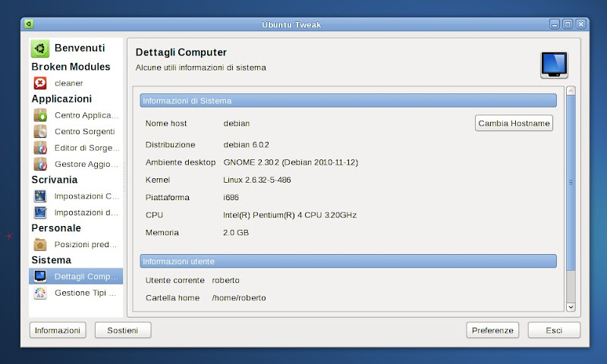
Task: Click the vertical scrollbar thumb
Action: (571, 183)
